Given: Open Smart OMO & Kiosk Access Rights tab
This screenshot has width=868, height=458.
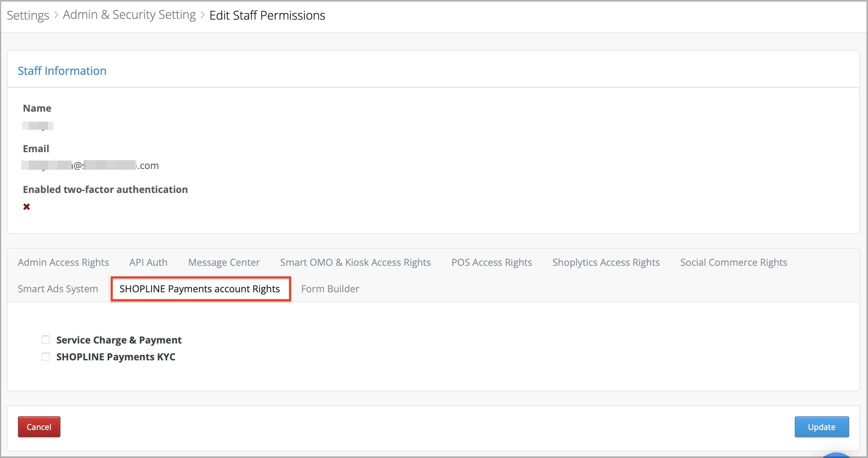Looking at the screenshot, I should point(355,262).
